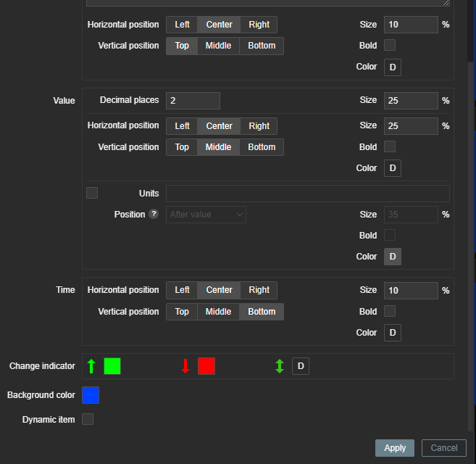
Task: Click the help icon beside Position
Action: pos(154,215)
